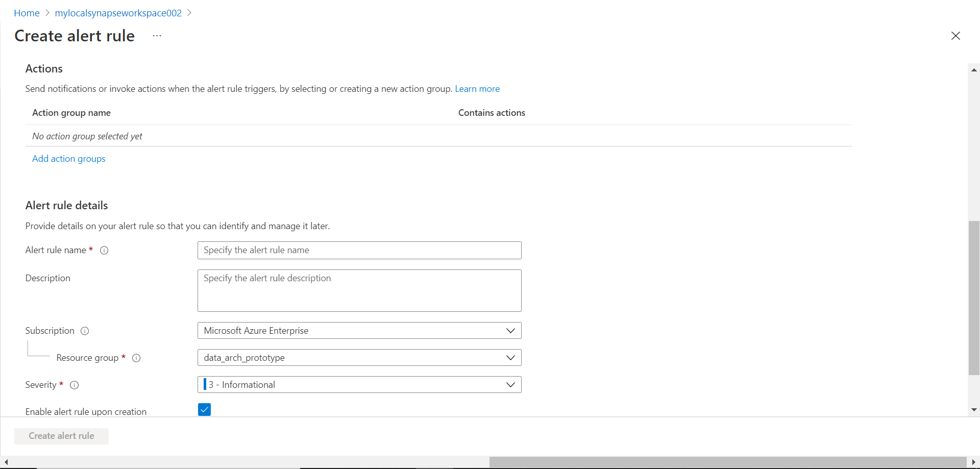The width and height of the screenshot is (980, 469).
Task: Open mylocalsynapseworkspace002 breadcrumb
Action: coord(118,13)
